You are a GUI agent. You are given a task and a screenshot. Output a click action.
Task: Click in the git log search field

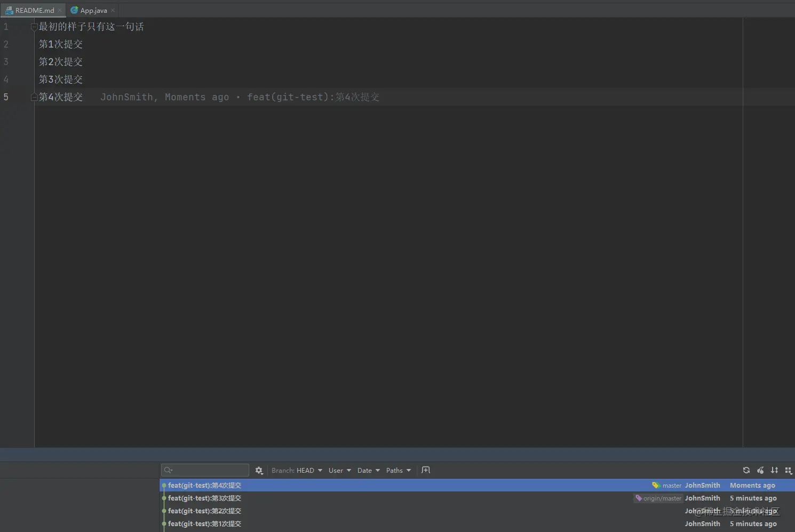(x=205, y=470)
